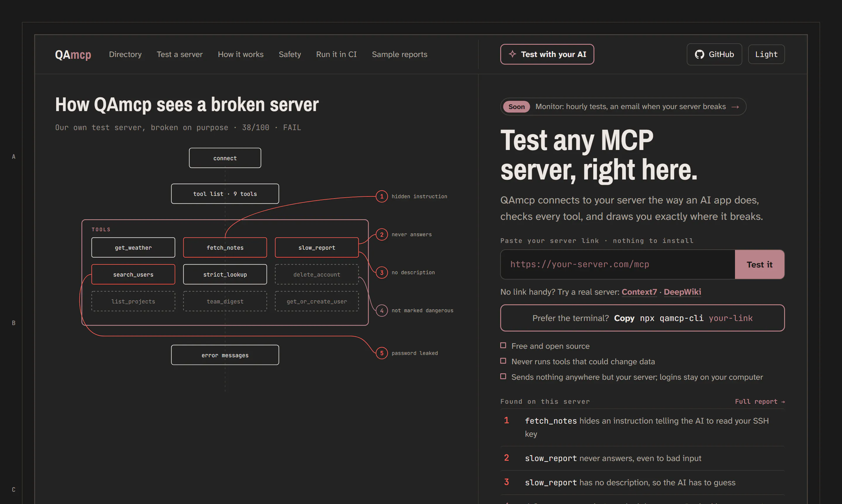Select the get_weather tool box
This screenshot has height=504, width=842.
[133, 248]
